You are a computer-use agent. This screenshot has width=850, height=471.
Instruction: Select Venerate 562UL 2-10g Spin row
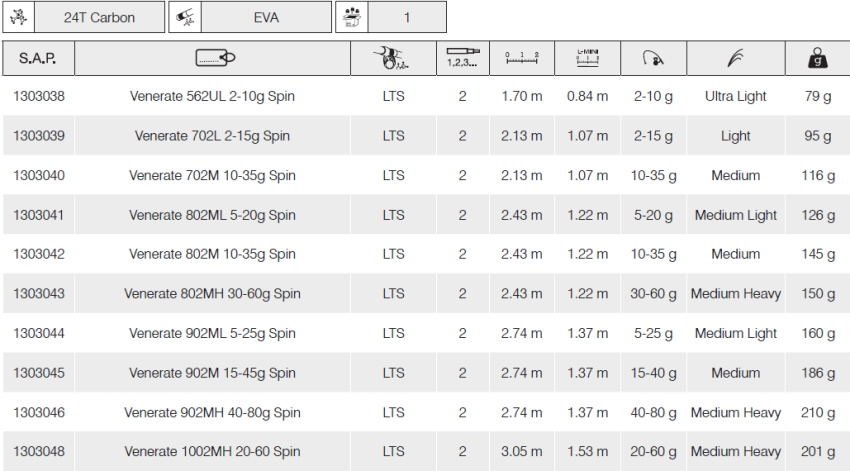pyautogui.click(x=212, y=97)
